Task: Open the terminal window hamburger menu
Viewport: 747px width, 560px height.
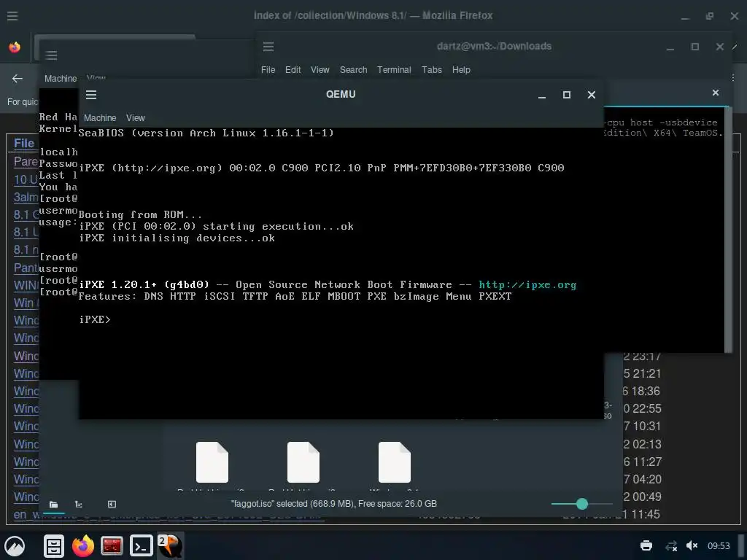Action: point(268,46)
